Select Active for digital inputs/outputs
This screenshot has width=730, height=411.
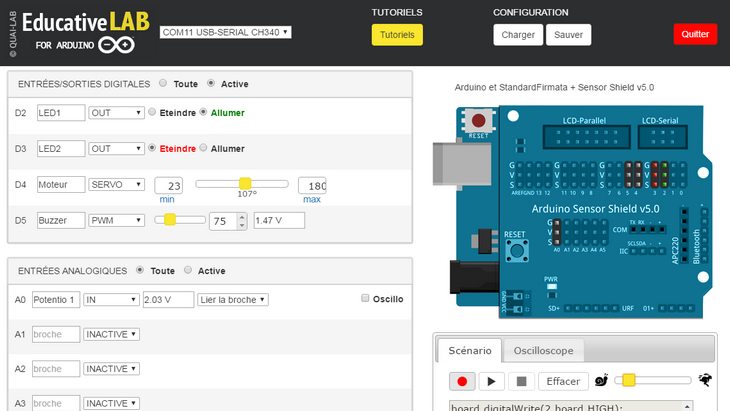click(211, 83)
